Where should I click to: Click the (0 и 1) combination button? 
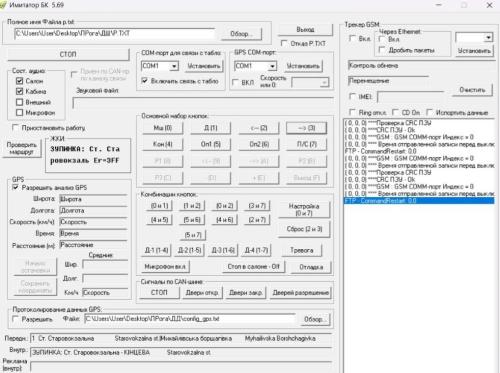pos(159,206)
